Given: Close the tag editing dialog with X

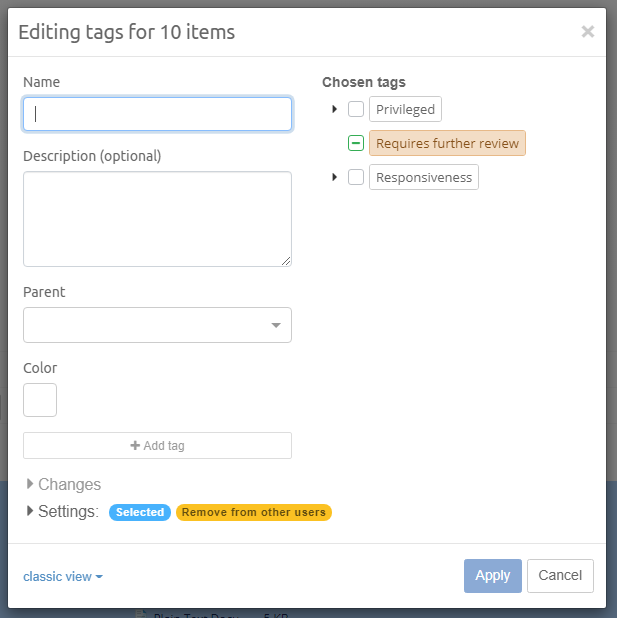Looking at the screenshot, I should coord(588,31).
